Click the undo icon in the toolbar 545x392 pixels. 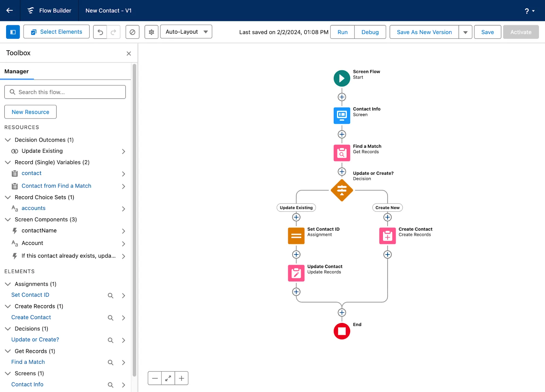[100, 32]
